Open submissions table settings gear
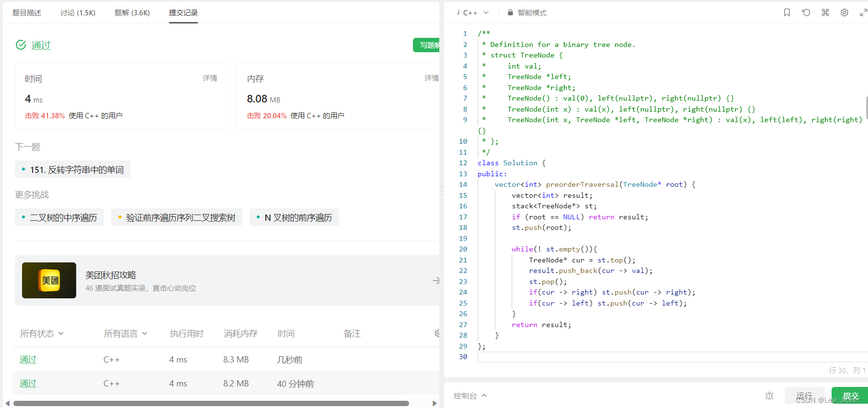The height and width of the screenshot is (408, 868). 437,333
